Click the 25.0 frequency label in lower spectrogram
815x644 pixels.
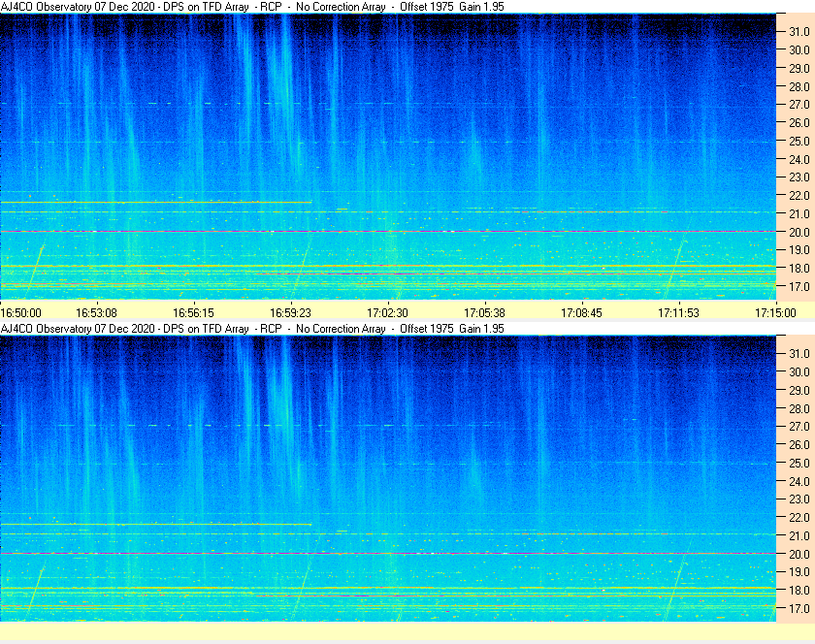point(799,464)
